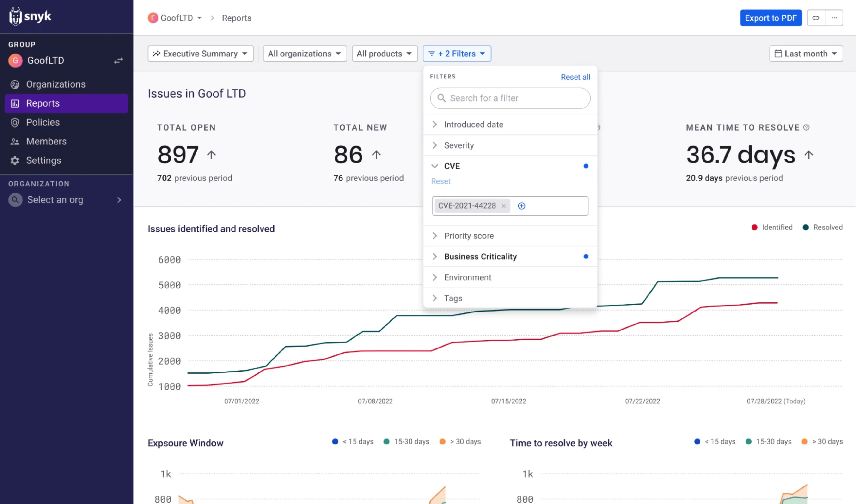Open Members in the sidebar
The width and height of the screenshot is (856, 504).
(x=46, y=142)
